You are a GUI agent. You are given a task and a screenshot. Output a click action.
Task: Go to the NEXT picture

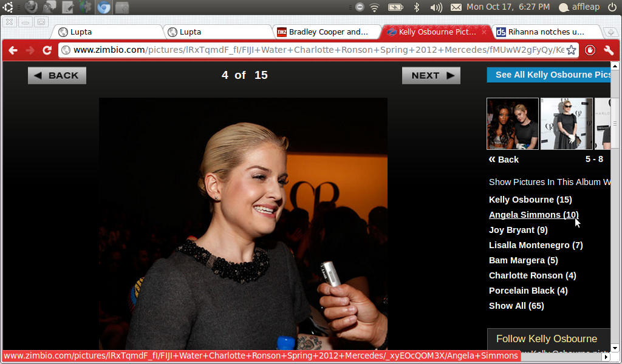click(431, 76)
